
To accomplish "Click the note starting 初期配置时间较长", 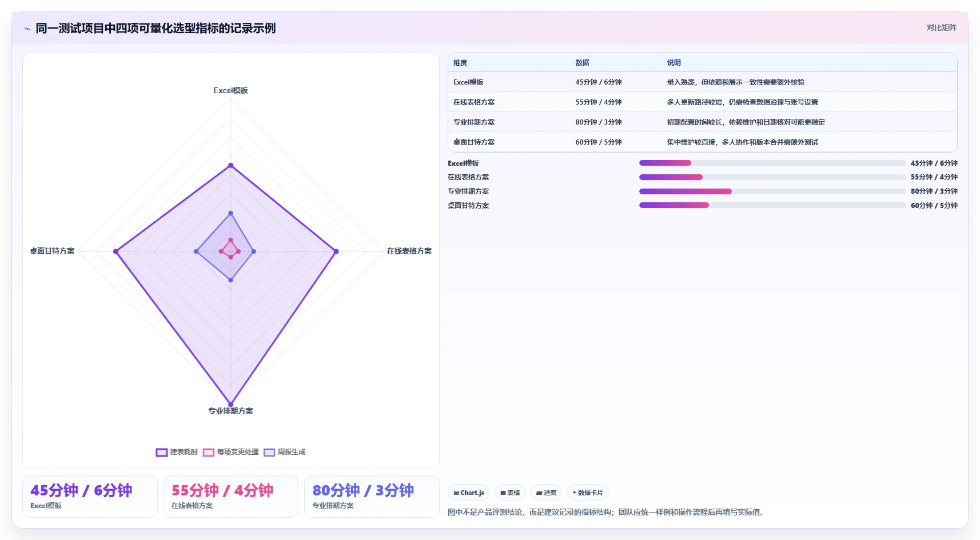I will (746, 122).
